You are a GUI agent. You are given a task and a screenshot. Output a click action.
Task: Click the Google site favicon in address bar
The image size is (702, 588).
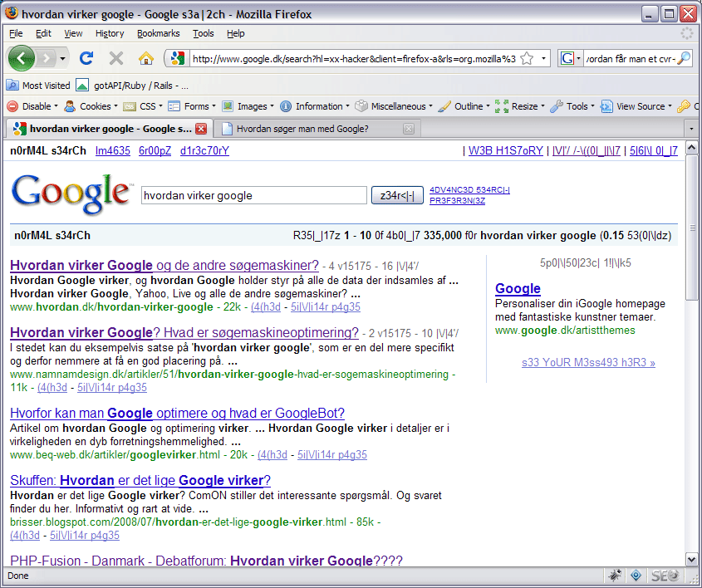[177, 59]
